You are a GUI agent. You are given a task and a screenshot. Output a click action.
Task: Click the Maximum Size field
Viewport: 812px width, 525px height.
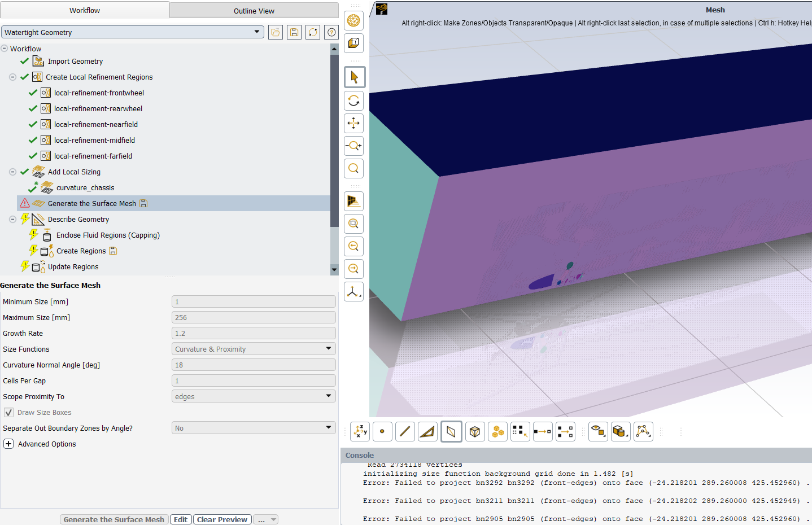tap(254, 318)
